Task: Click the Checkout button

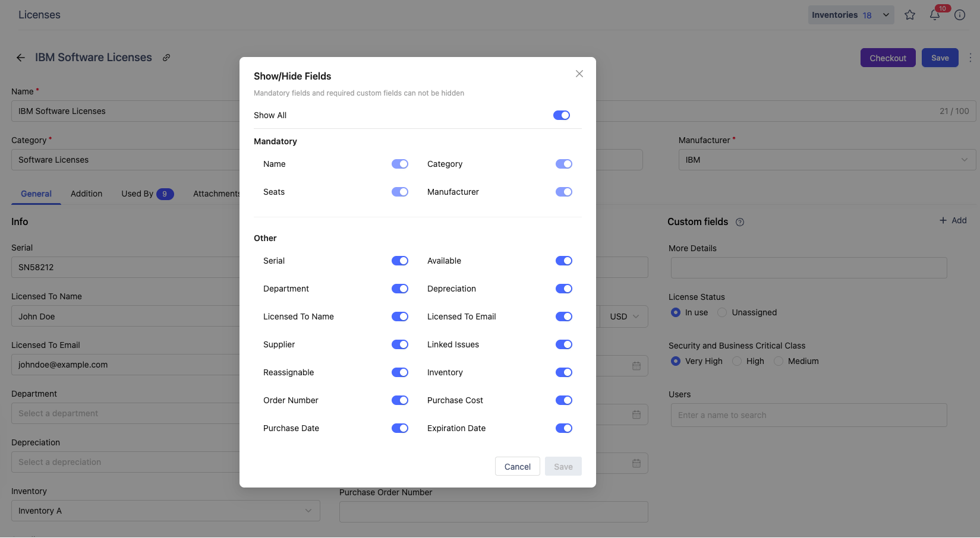Action: [x=887, y=58]
